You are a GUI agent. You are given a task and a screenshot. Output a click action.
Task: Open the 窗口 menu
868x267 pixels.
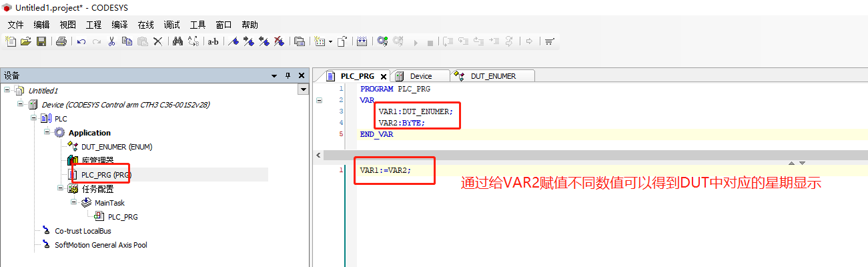(x=224, y=25)
